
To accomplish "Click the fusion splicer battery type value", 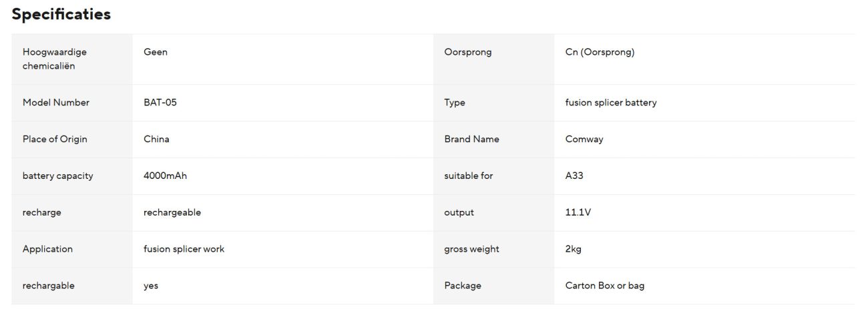I will pos(611,103).
